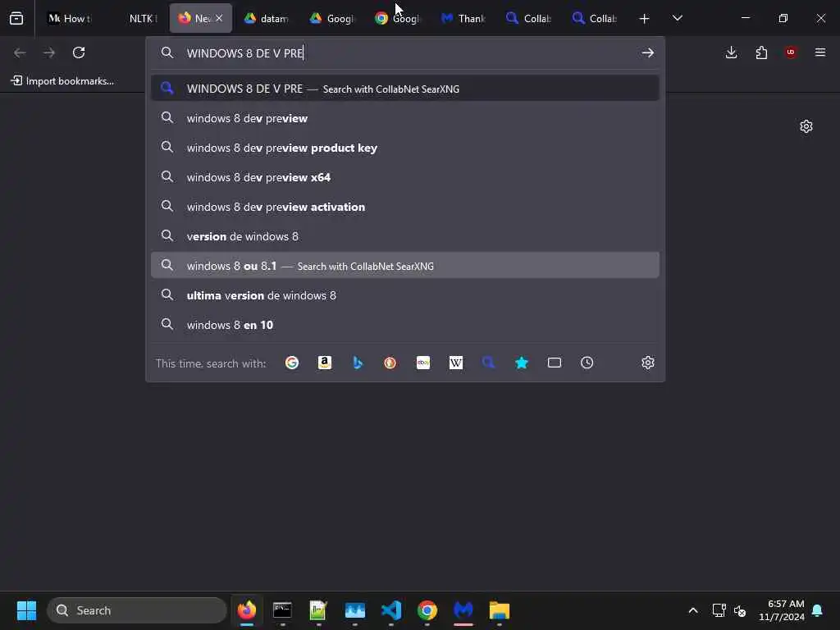Search this time with CollabNet SearXNG icon
840x630 pixels.
[x=489, y=363]
